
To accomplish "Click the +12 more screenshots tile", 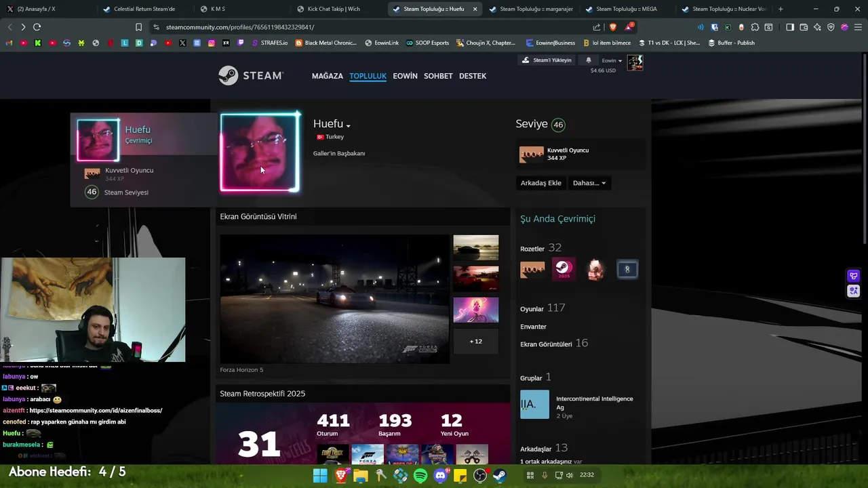I will 475,341.
